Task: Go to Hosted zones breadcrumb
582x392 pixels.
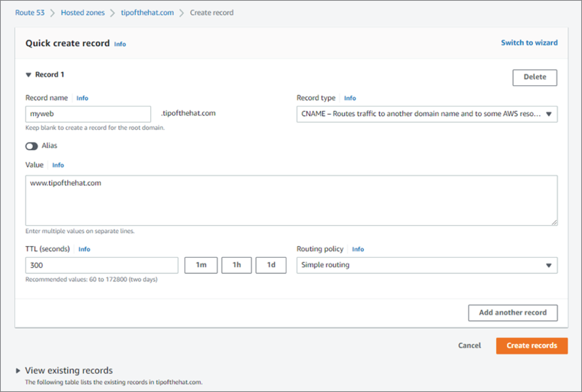Action: (x=83, y=13)
